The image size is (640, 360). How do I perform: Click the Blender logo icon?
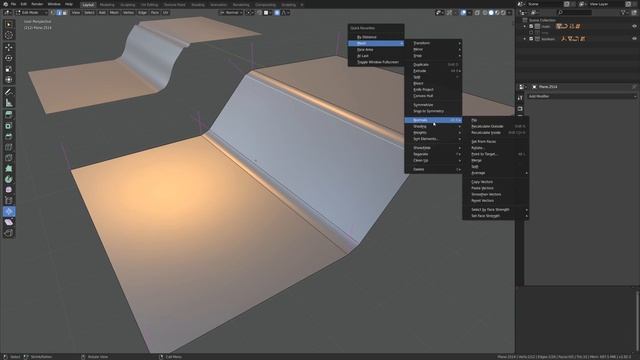[x=5, y=4]
